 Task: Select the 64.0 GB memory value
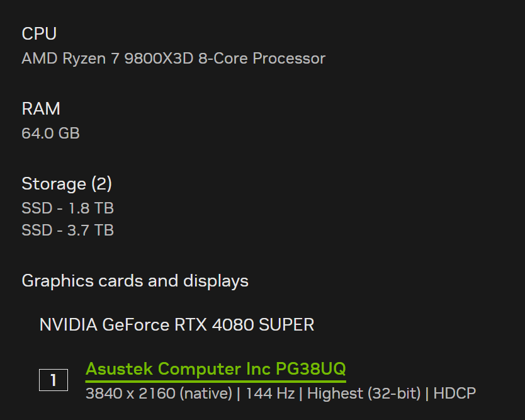[50, 133]
